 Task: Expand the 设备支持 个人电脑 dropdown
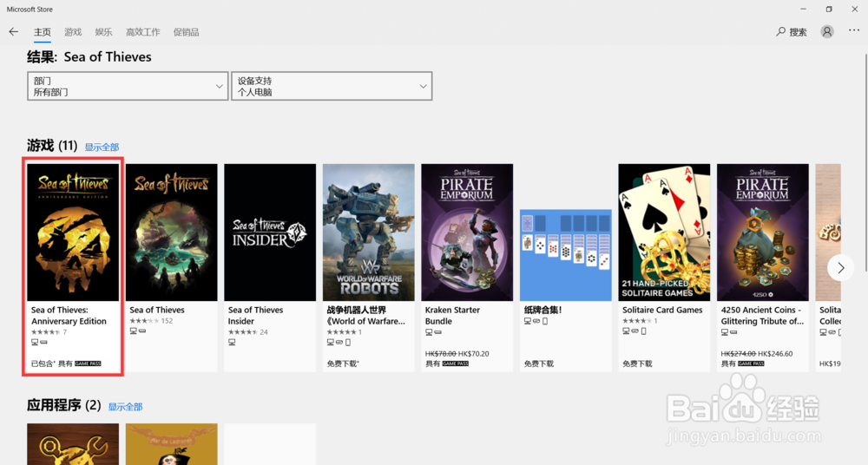tap(332, 86)
